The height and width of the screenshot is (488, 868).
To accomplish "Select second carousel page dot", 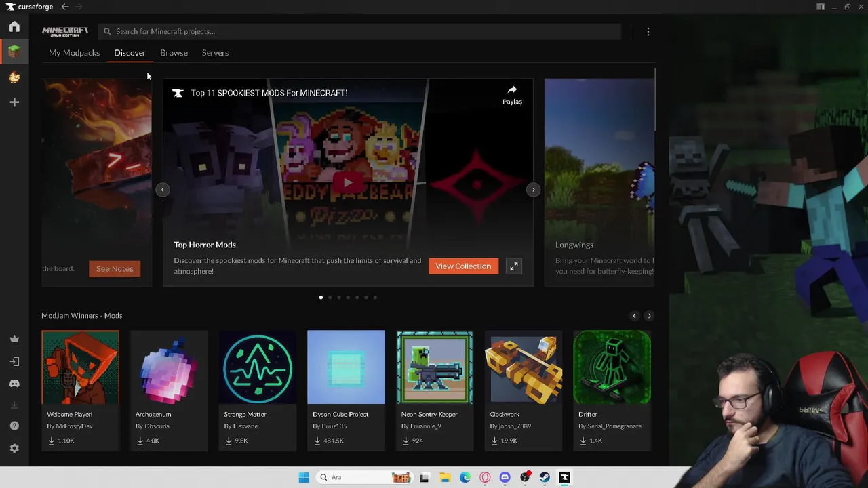I will (x=330, y=297).
